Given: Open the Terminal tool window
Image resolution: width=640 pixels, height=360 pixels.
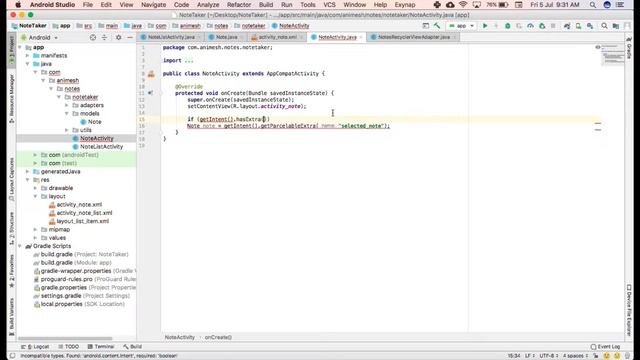Looking at the screenshot, I should click(101, 347).
